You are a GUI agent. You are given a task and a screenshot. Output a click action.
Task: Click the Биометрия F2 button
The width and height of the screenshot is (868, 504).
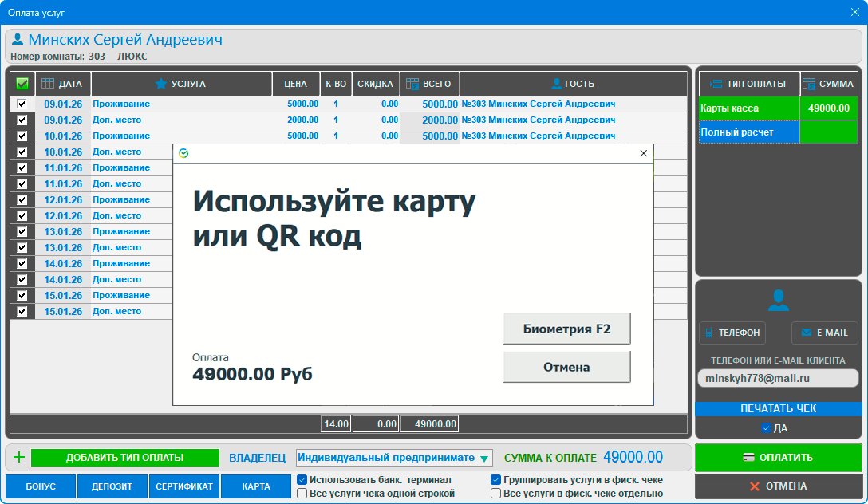click(567, 329)
